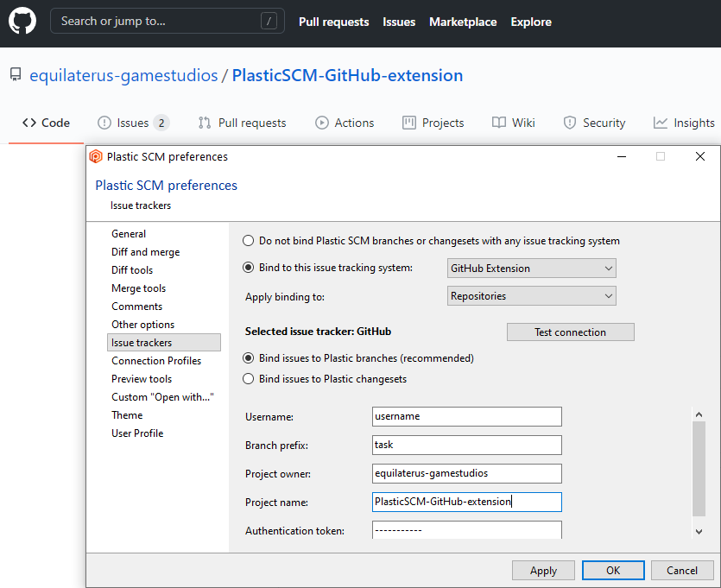The width and height of the screenshot is (721, 588).
Task: Click the Project owner input field
Action: pyautogui.click(x=467, y=473)
